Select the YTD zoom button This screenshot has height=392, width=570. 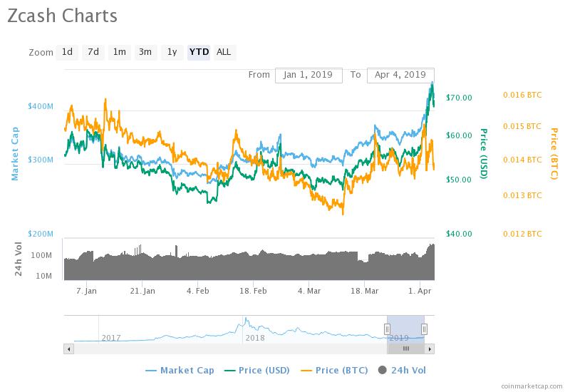click(x=199, y=52)
